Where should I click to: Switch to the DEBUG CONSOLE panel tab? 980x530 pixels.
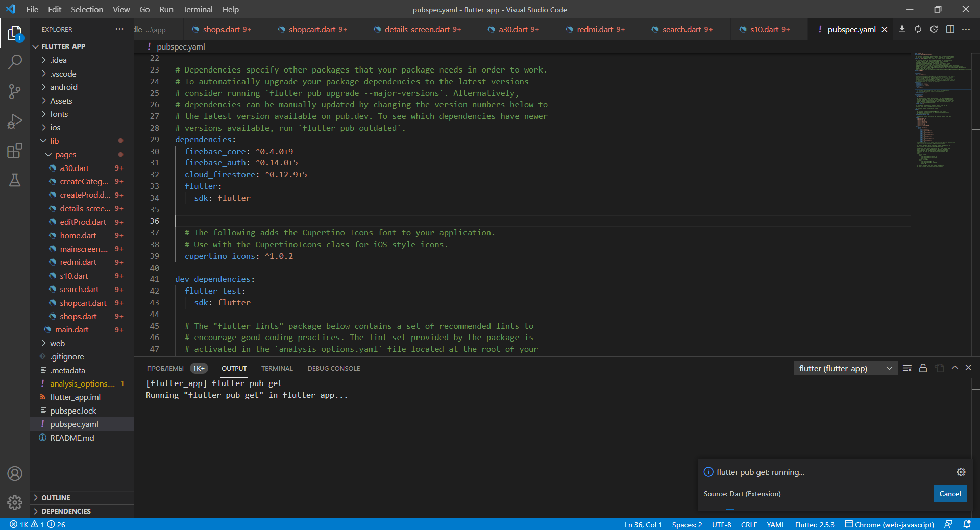[x=334, y=368]
